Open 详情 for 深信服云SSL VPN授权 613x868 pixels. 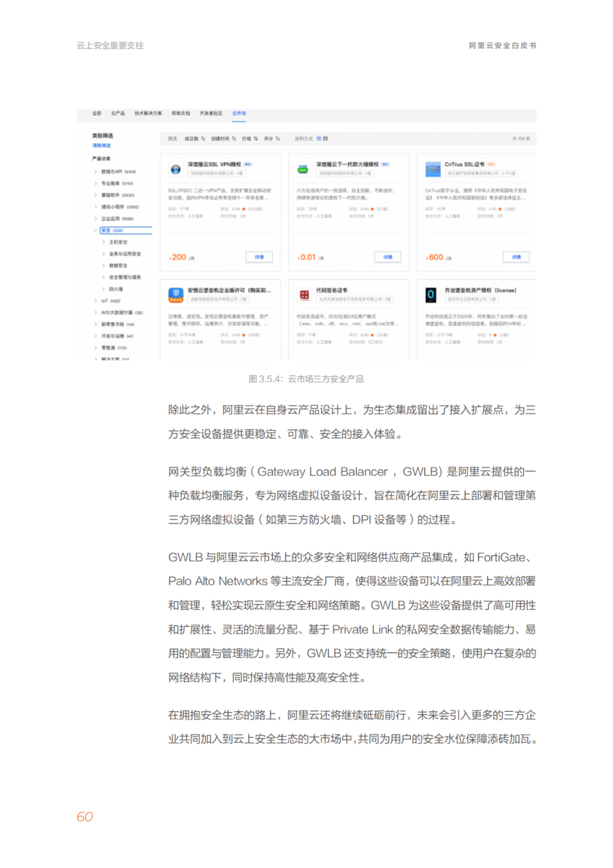coord(259,257)
